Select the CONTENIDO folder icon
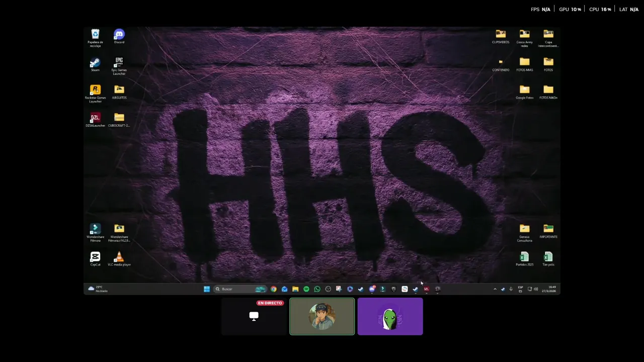The height and width of the screenshot is (362, 644). coord(501,64)
